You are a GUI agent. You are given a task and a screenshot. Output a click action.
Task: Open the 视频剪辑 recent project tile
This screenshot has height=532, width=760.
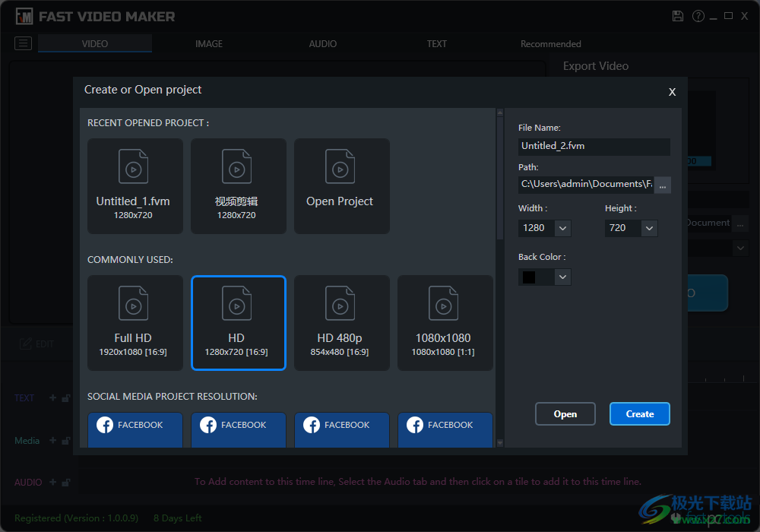coord(239,186)
